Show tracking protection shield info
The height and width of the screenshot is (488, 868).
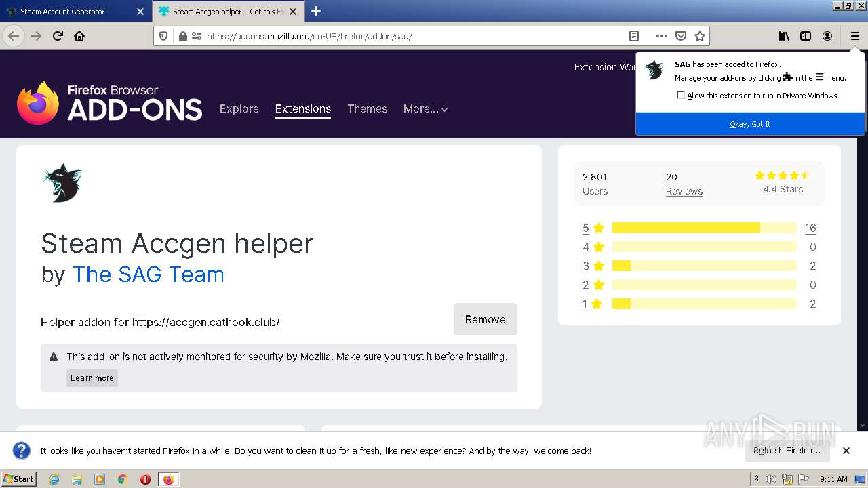163,36
